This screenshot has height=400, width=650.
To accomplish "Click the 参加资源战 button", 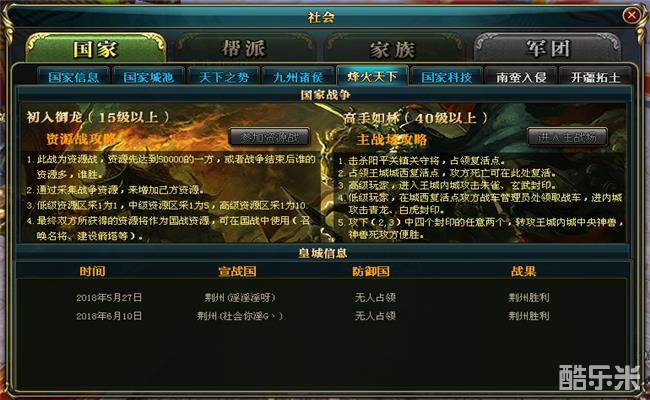I will click(x=269, y=137).
